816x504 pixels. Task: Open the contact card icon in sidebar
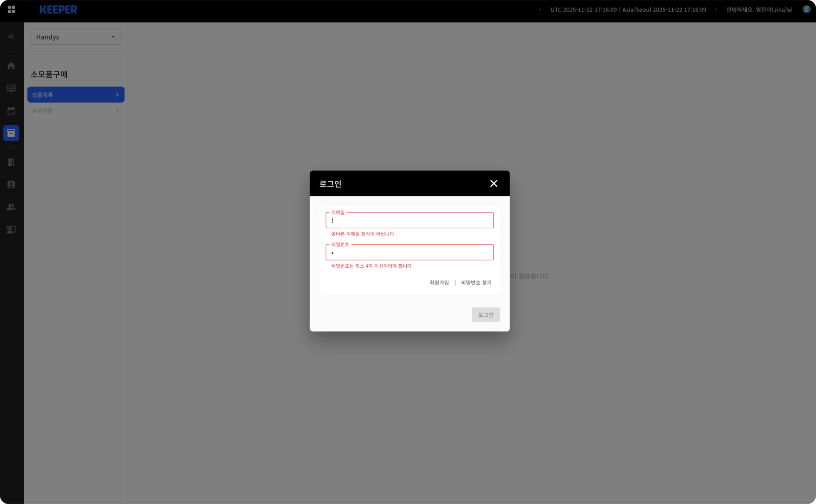pyautogui.click(x=11, y=229)
